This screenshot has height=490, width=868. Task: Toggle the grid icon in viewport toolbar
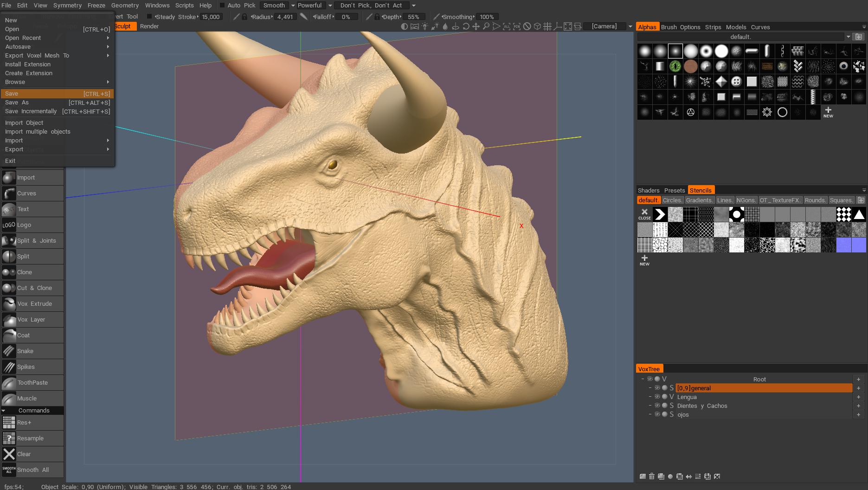(x=547, y=26)
